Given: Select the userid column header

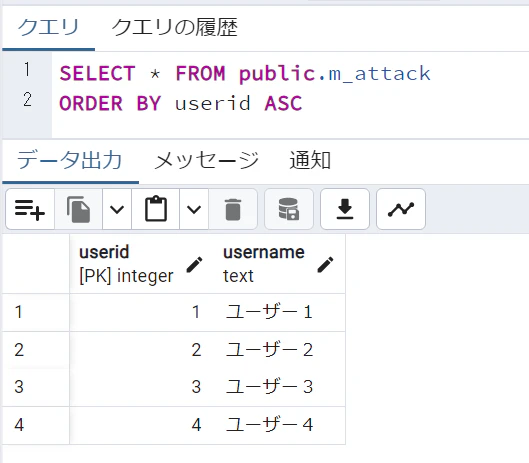Looking at the screenshot, I should click(142, 264).
